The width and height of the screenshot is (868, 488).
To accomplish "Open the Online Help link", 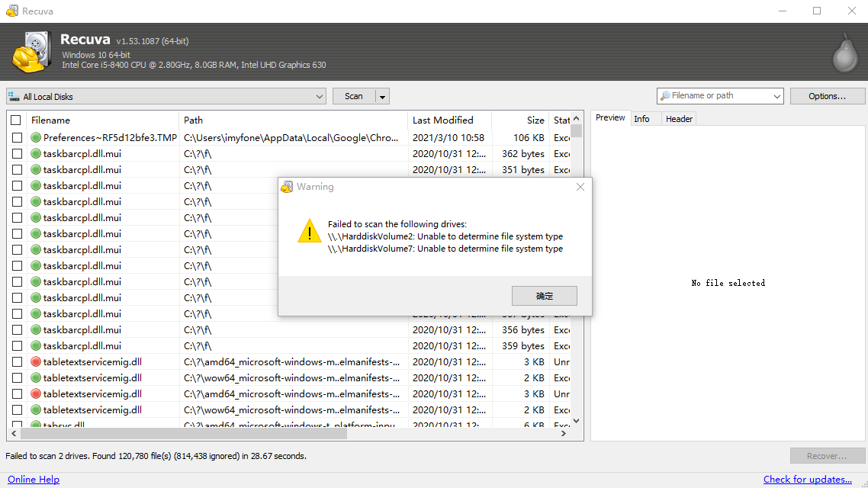I will (x=34, y=480).
